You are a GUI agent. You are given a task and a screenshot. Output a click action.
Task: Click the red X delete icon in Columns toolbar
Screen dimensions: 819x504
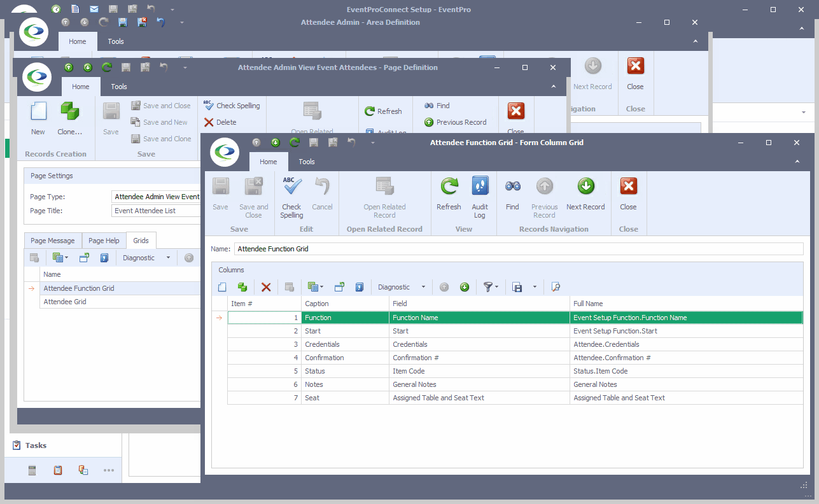point(266,287)
